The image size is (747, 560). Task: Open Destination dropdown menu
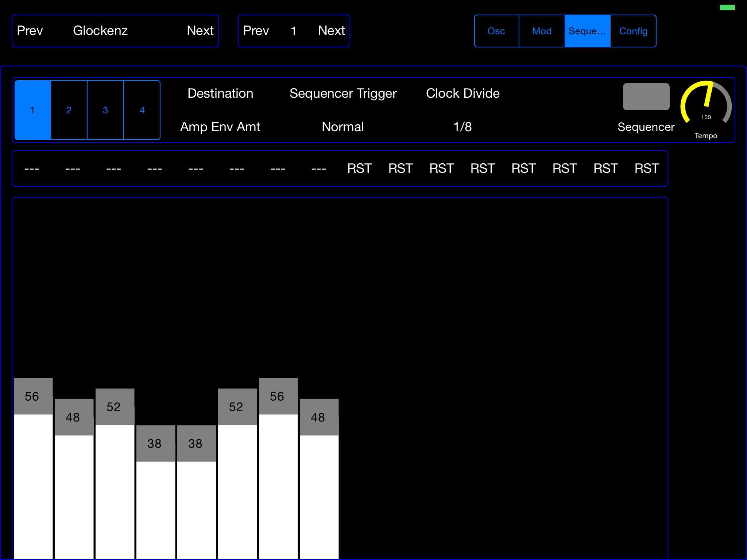click(x=221, y=126)
